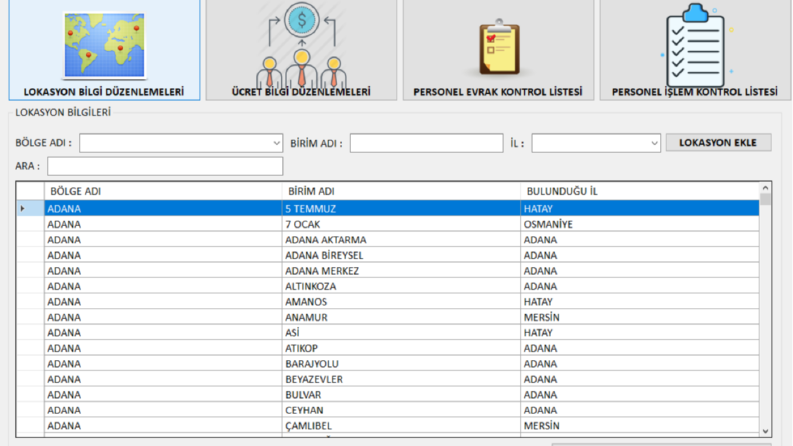Open Personel İşlem Kontrol Listesi checklist icon
Image resolution: width=793 pixels, height=446 pixels.
[x=695, y=46]
